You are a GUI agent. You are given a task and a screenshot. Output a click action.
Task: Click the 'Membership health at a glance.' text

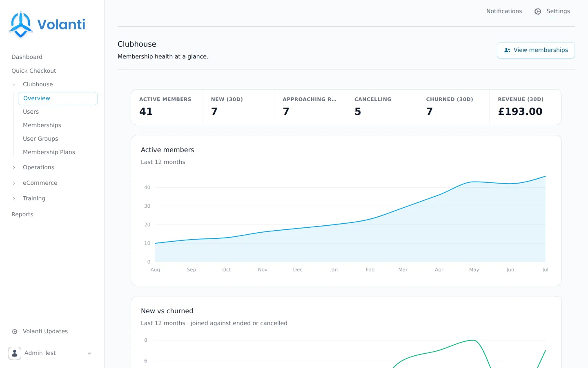[x=163, y=56]
